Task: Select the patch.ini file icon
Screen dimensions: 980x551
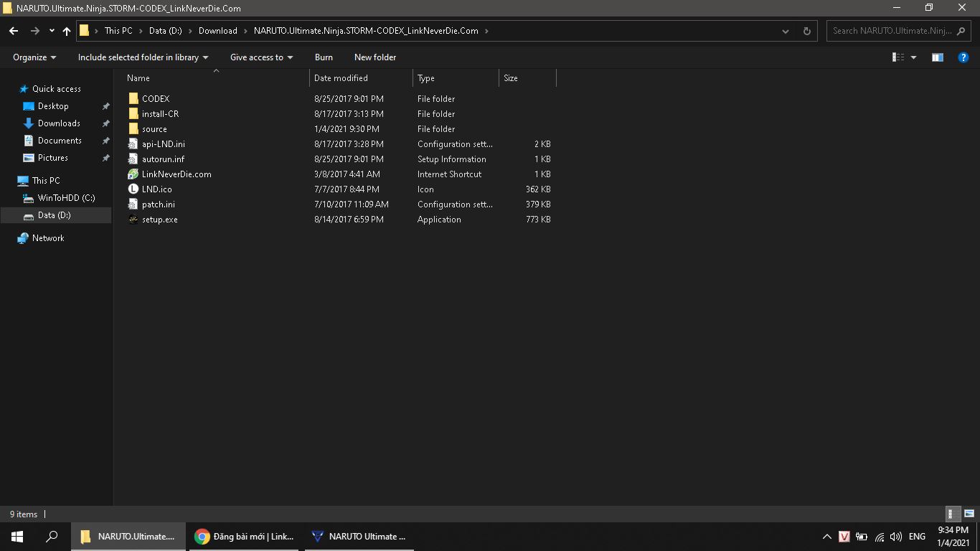Action: [133, 204]
